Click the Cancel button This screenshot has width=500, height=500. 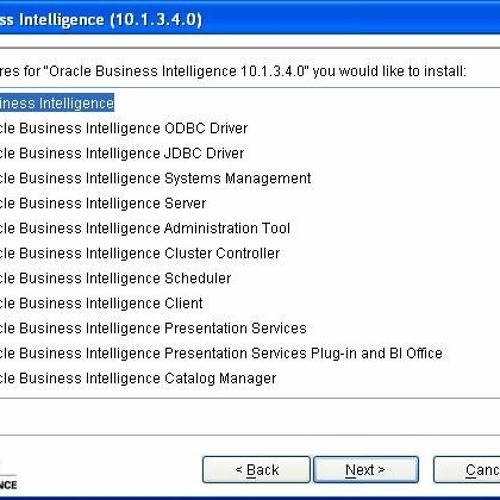pyautogui.click(x=467, y=470)
